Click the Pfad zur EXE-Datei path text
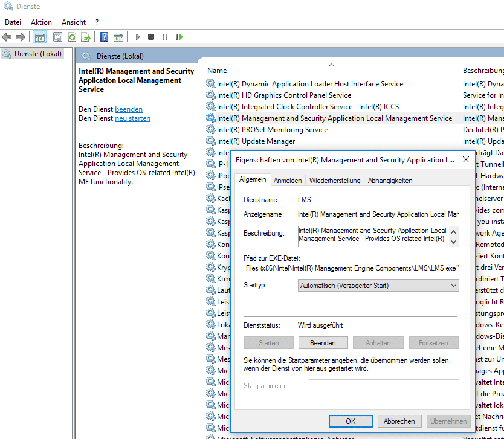 click(352, 268)
